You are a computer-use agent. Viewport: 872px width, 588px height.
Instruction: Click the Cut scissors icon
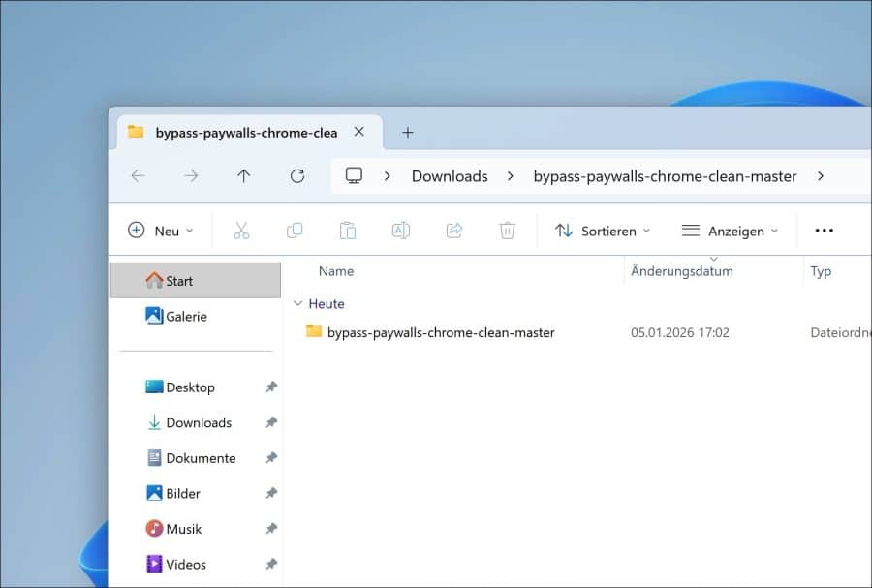[x=241, y=231]
